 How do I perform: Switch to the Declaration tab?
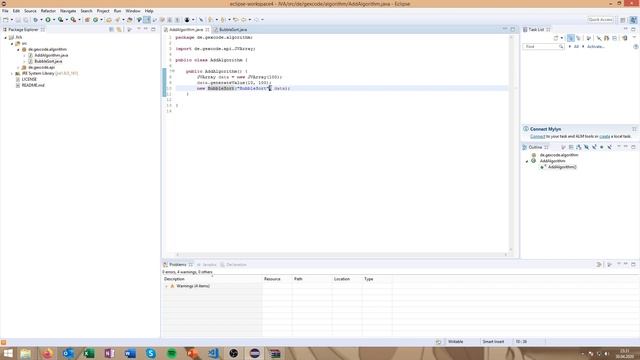point(233,265)
